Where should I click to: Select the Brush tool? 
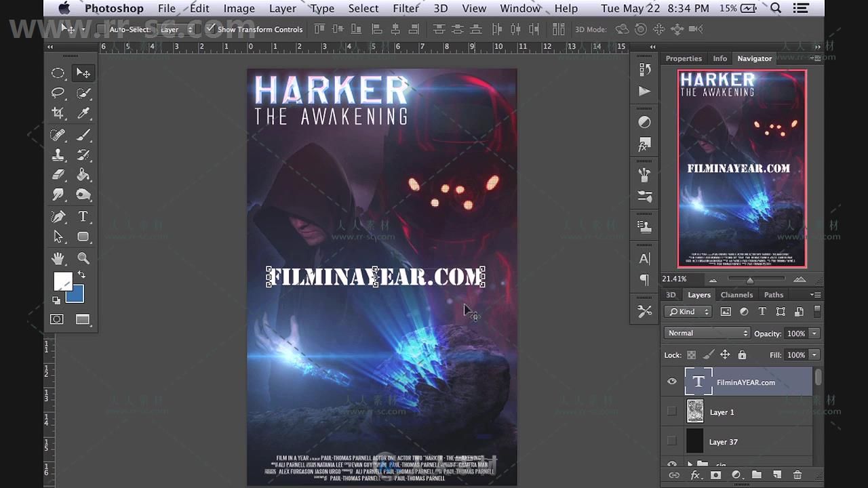tap(83, 135)
